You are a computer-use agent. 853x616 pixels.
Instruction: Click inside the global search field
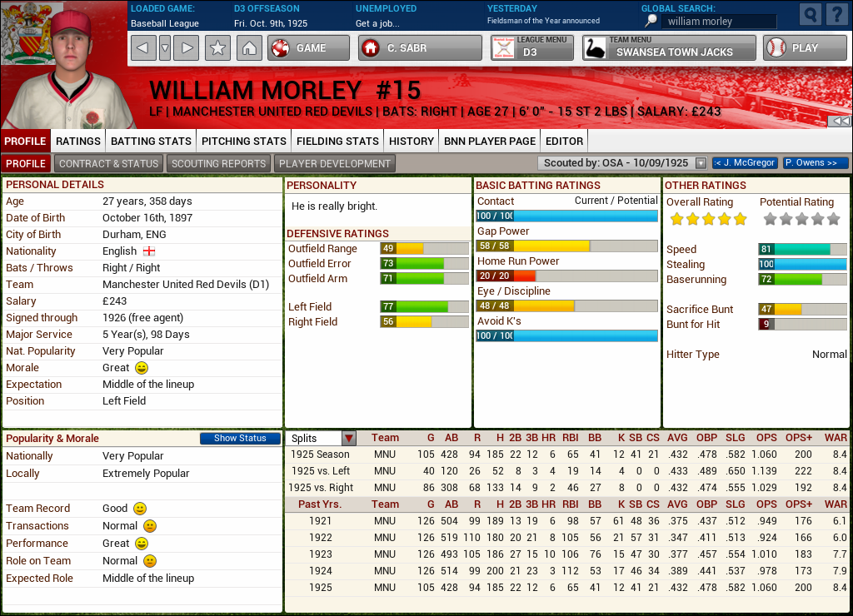click(718, 21)
